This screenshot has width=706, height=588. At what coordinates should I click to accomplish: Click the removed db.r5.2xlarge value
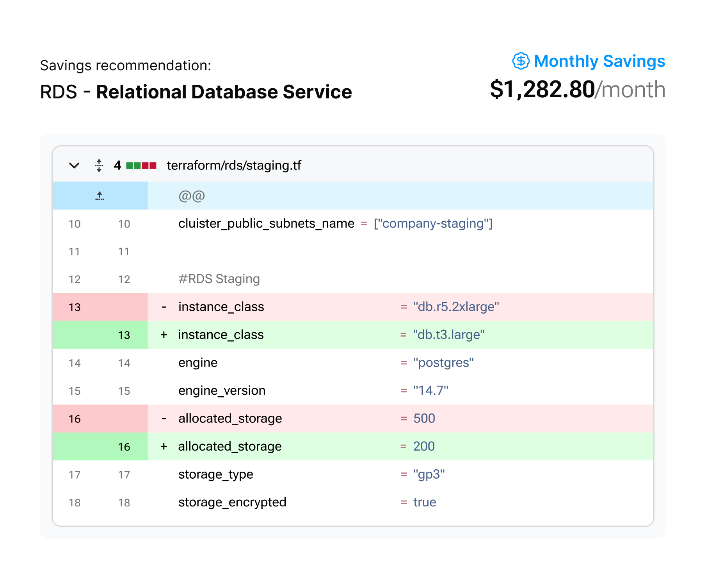(x=456, y=307)
